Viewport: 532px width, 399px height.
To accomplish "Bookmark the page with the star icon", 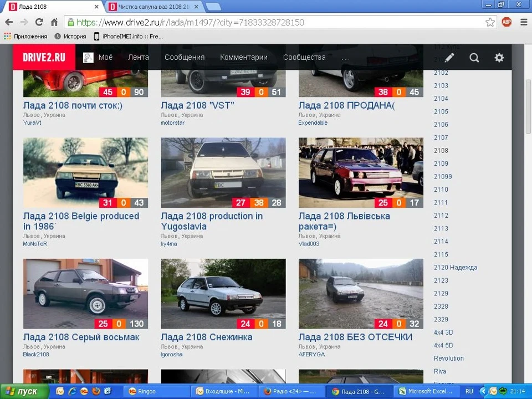I will pos(490,22).
